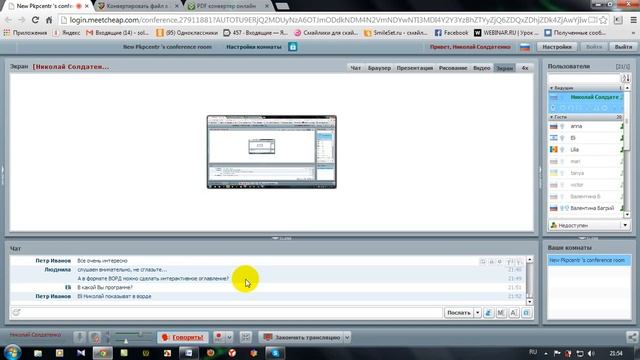Switch to the Презентация tab
Viewport: 640px width, 360px height.
(x=415, y=68)
